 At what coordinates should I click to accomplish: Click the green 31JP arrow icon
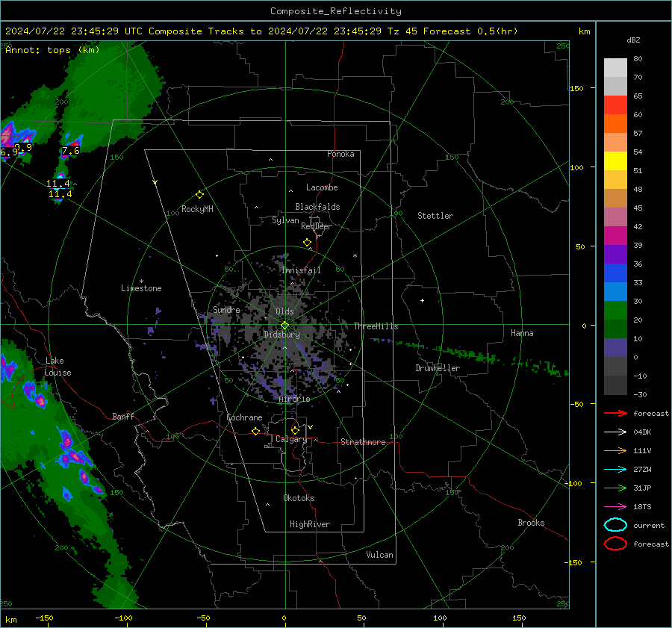click(615, 488)
